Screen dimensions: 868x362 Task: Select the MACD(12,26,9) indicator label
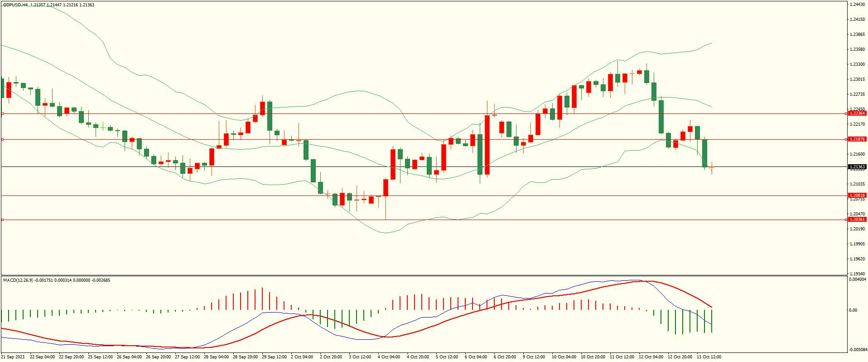pos(18,280)
